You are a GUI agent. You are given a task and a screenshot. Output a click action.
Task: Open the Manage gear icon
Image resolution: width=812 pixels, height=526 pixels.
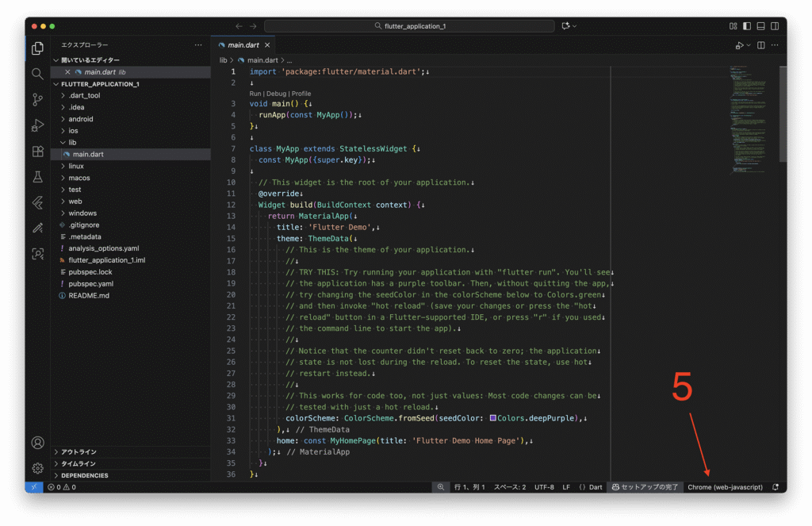click(x=37, y=468)
